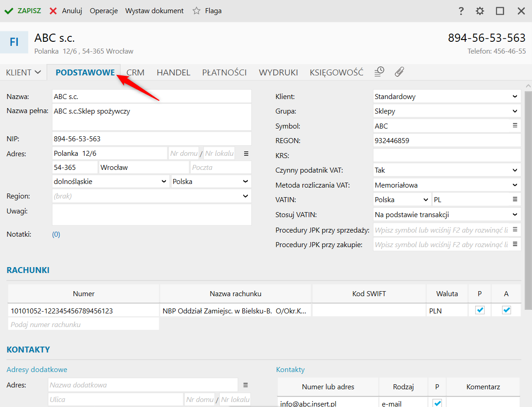Switch to the HANDEL tab
Image resolution: width=532 pixels, height=407 pixels.
point(173,73)
